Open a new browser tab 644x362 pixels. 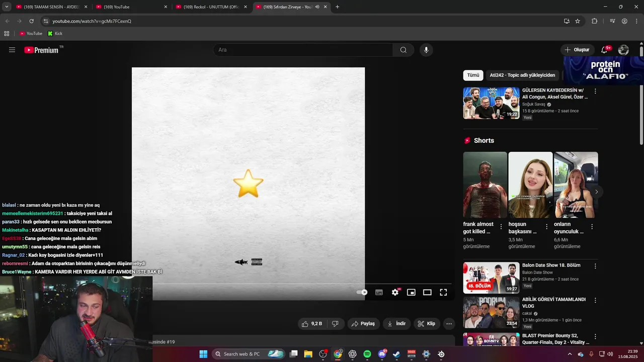coord(337,7)
